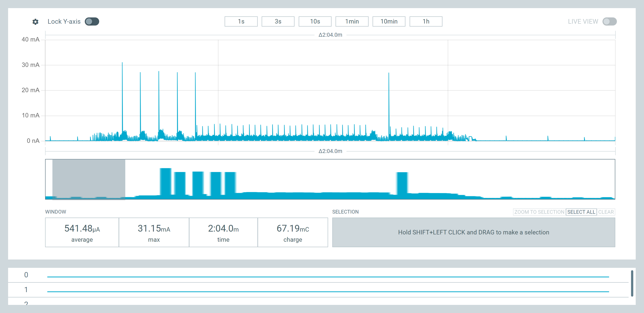Click the gray window region in overview
This screenshot has width=644, height=313.
(89, 179)
